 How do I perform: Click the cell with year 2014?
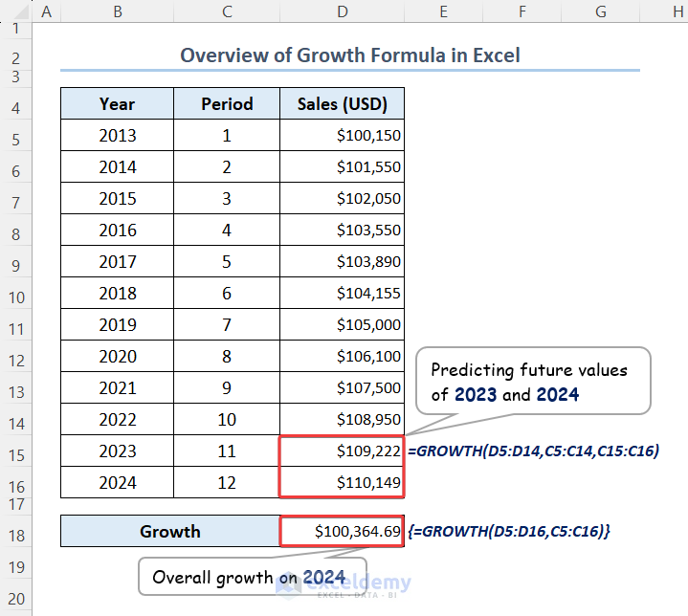point(117,166)
